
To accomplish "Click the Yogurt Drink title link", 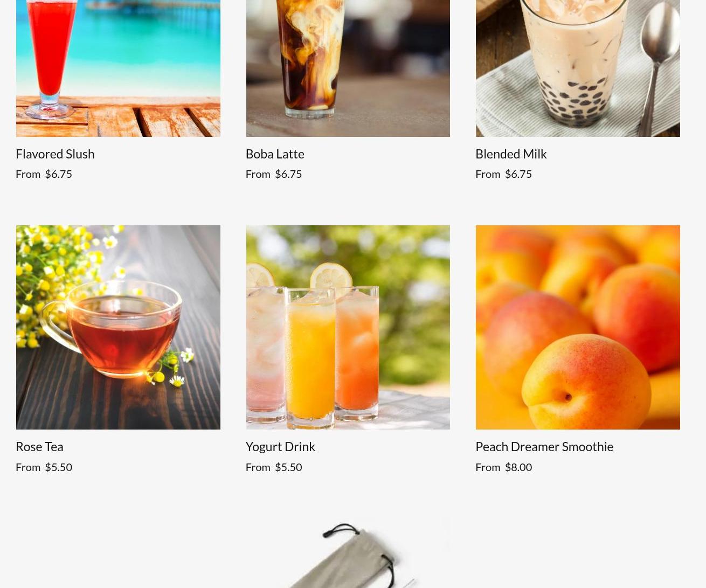I will (280, 446).
